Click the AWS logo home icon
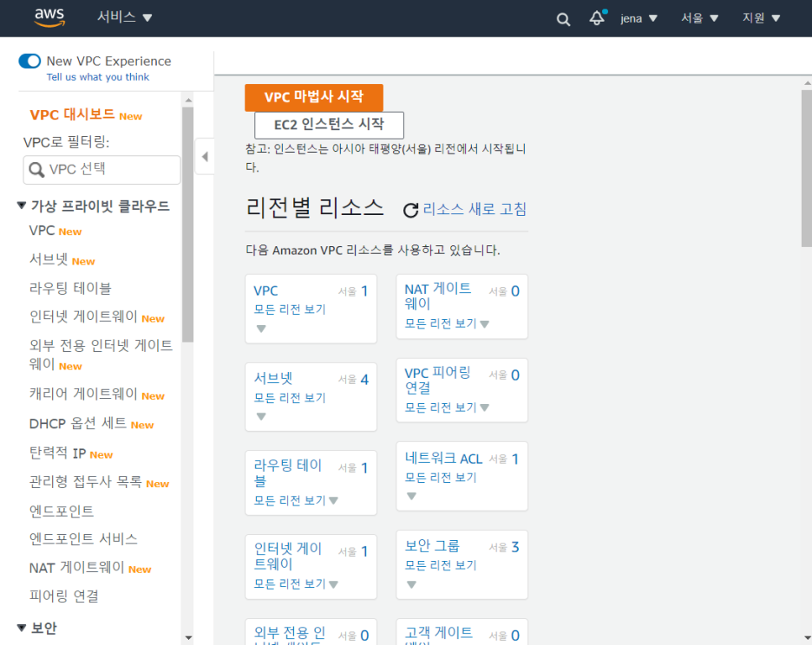 pos(49,17)
